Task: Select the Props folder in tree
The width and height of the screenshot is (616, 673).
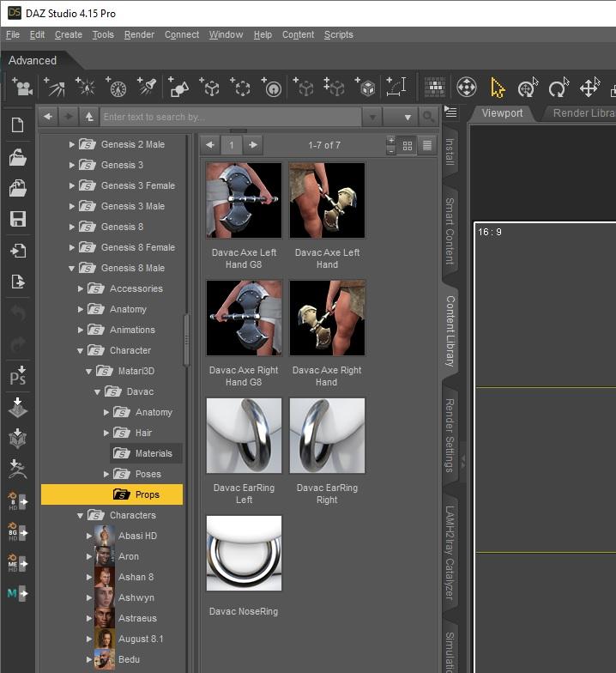Action: (112, 494)
